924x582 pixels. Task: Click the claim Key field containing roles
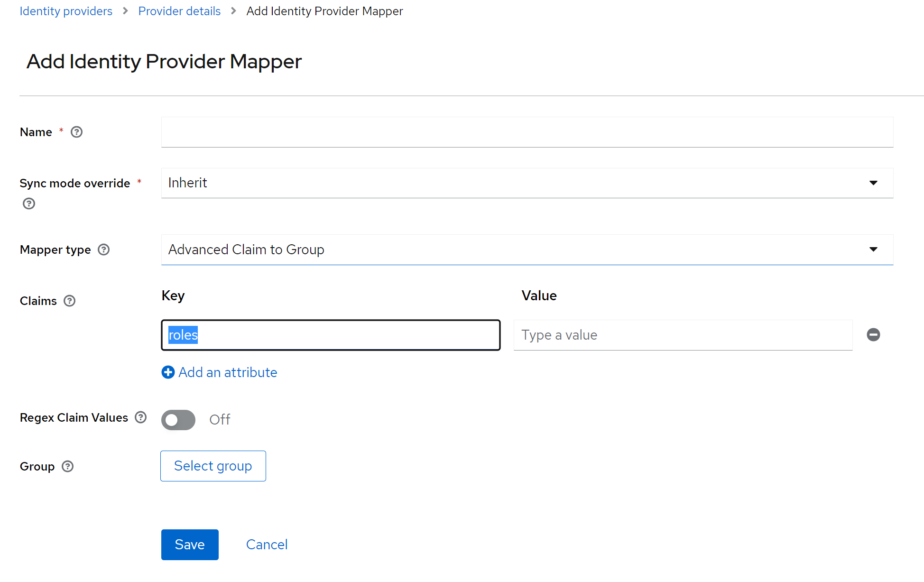point(331,335)
